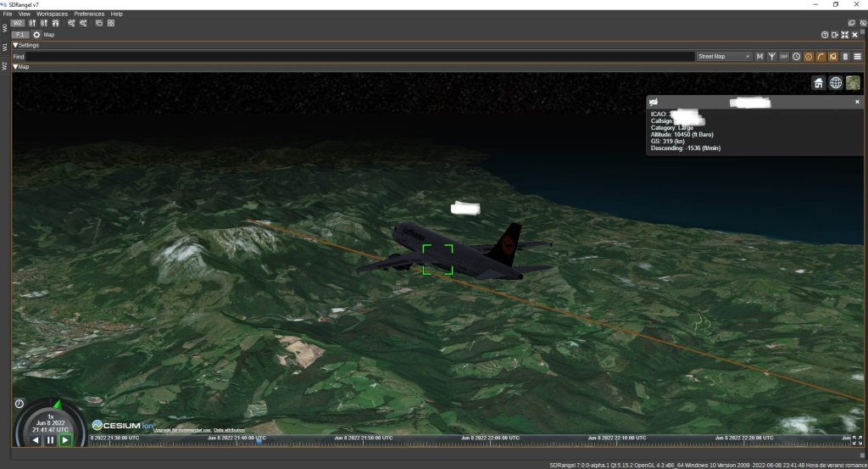Toggle the orange all-tracks display button
The image size is (868, 469).
(833, 57)
